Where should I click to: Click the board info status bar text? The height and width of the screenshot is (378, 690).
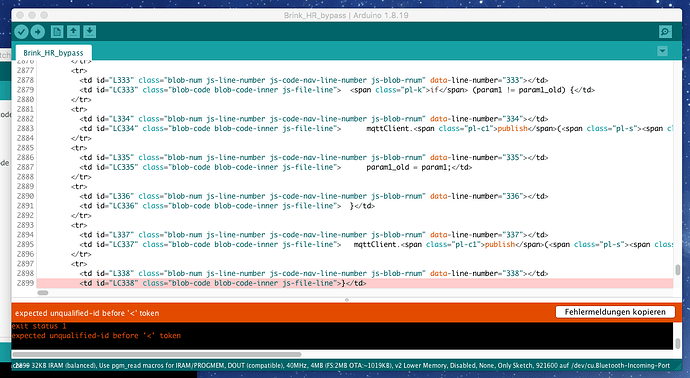pos(341,365)
